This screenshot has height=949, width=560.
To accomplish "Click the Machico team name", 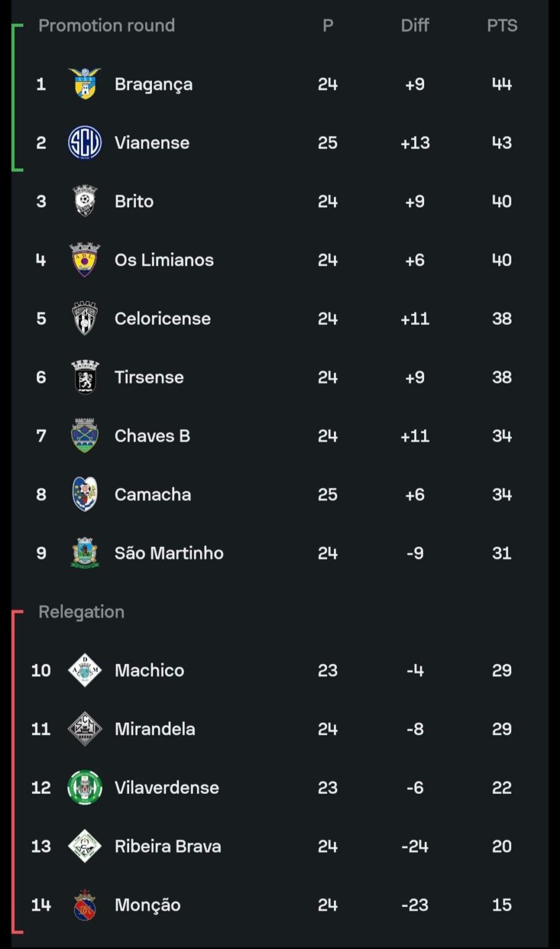I will (x=149, y=670).
